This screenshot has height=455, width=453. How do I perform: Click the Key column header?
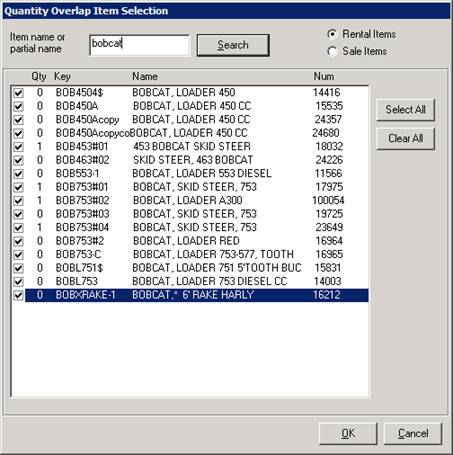click(x=62, y=77)
